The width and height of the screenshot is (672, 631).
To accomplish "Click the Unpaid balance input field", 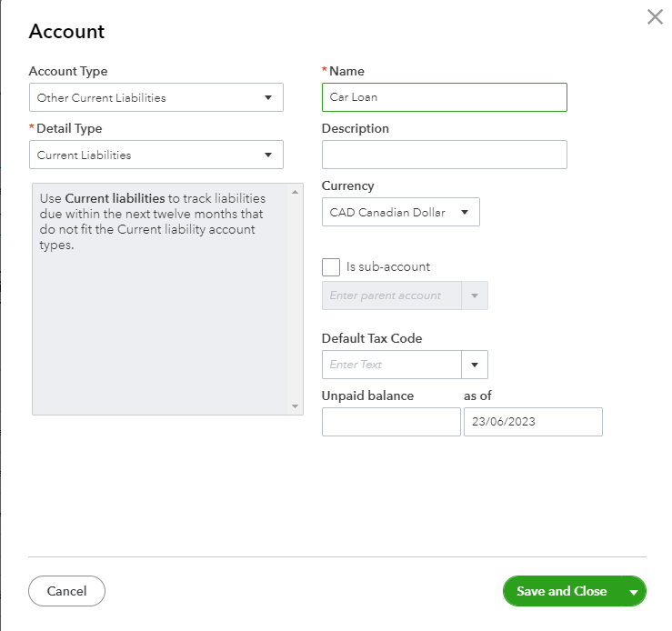I will [391, 422].
